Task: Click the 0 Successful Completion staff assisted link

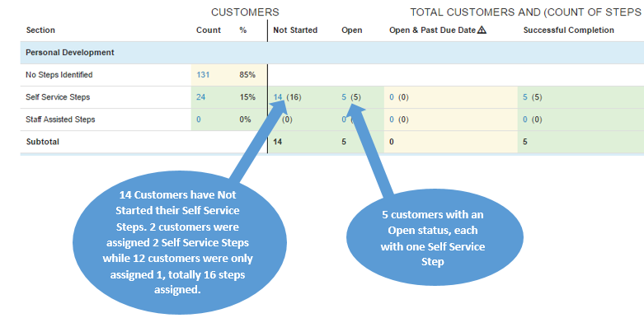Action: coord(526,119)
